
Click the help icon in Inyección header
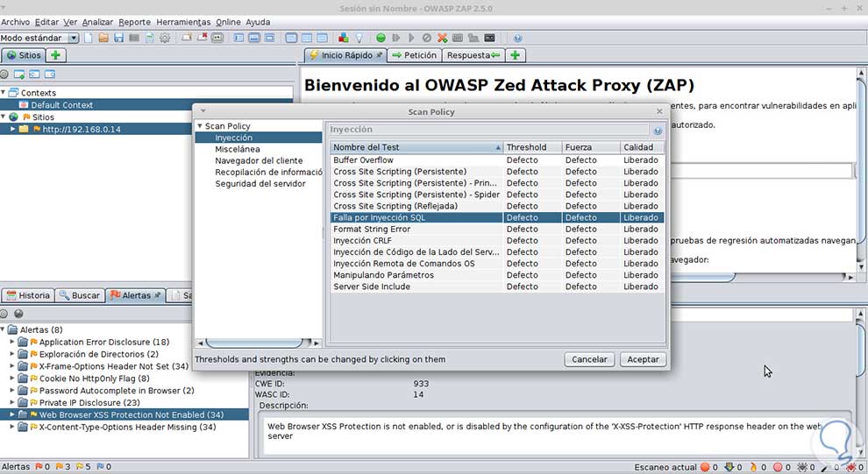[658, 131]
